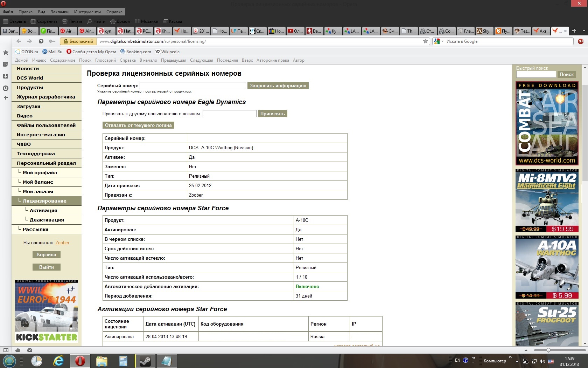Click the Поиск quick search button
Viewport: 588px width, 368px height.
click(x=567, y=74)
